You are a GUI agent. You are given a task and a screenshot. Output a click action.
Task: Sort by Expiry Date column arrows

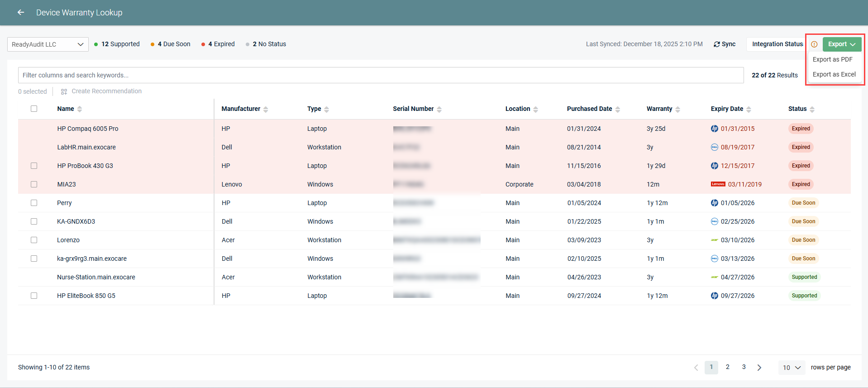[749, 109]
